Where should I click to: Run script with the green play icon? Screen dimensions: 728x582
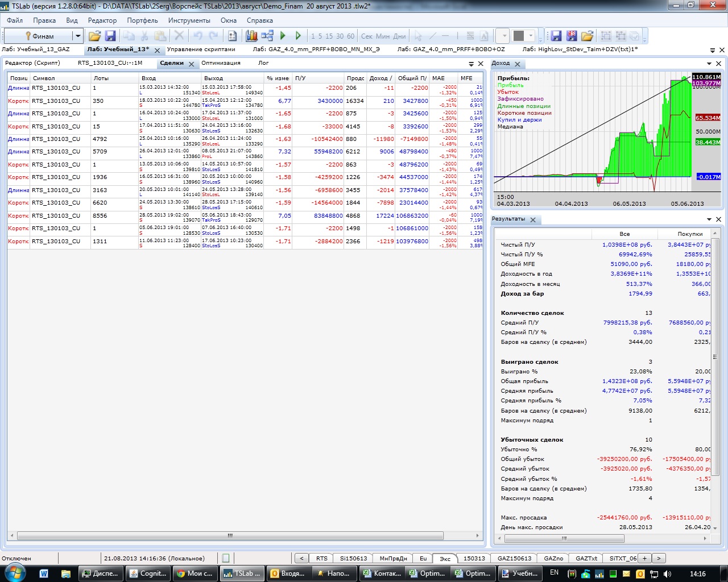point(283,36)
